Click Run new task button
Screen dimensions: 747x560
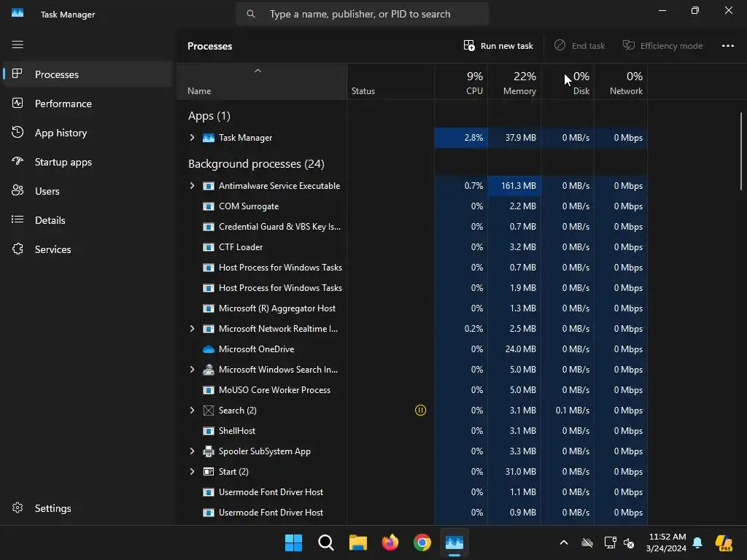tap(498, 46)
